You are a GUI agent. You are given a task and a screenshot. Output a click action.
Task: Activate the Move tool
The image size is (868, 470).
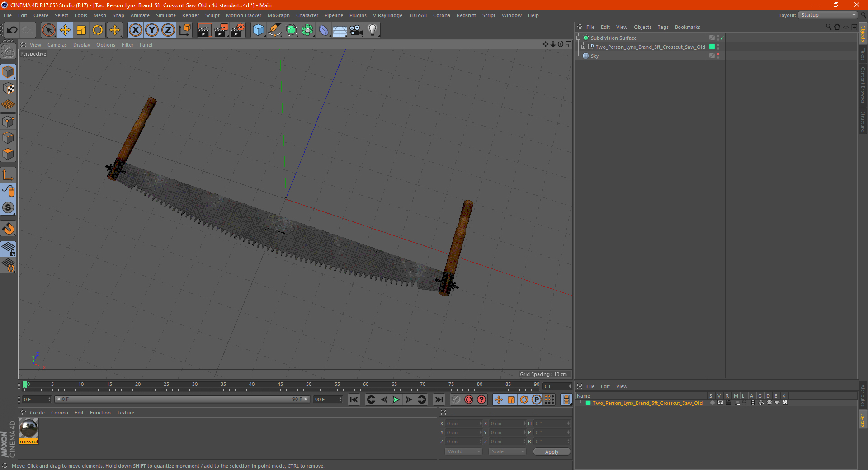click(65, 30)
